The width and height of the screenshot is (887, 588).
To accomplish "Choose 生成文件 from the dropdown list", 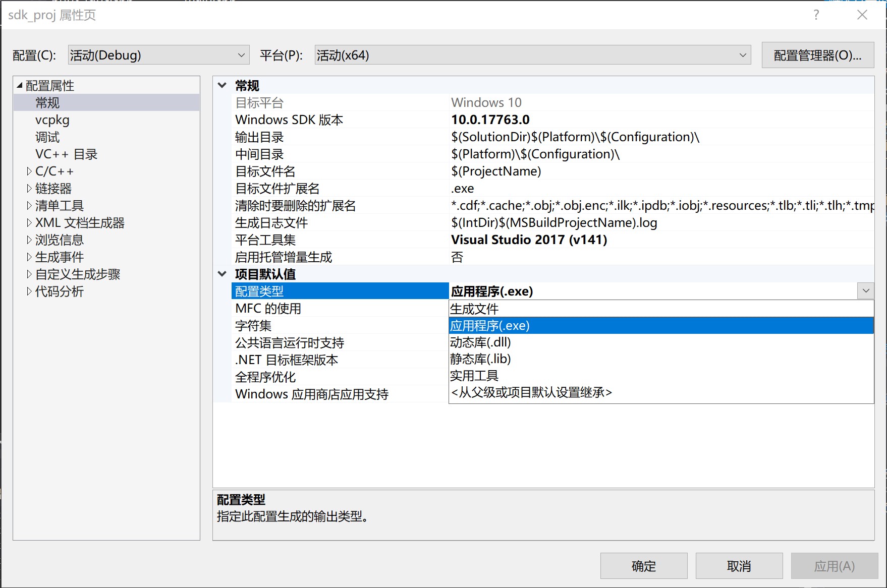I will tap(661, 309).
